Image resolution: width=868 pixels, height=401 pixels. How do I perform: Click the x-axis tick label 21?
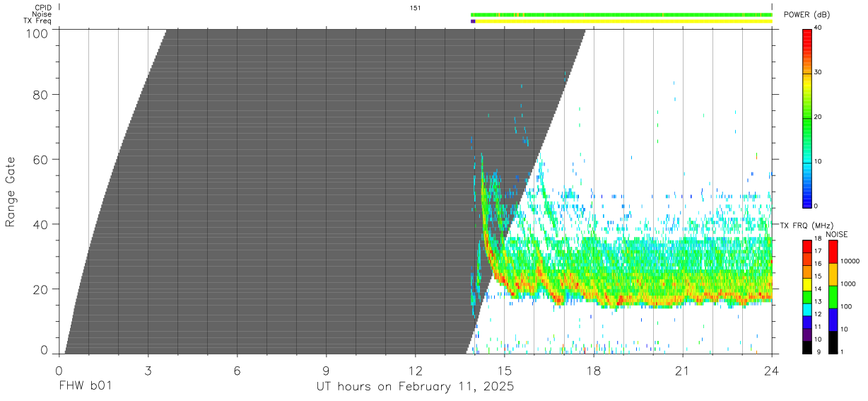point(683,371)
